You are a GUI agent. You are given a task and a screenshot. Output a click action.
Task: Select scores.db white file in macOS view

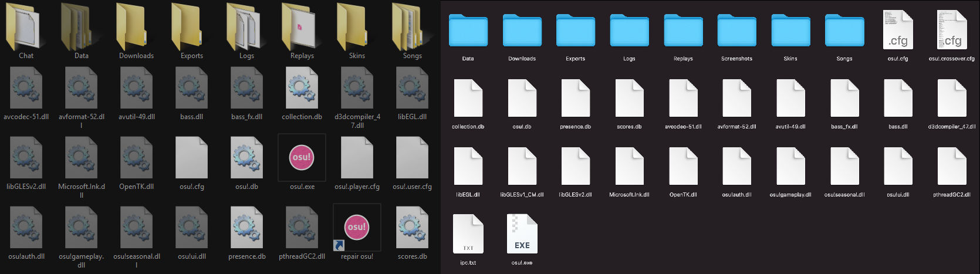(x=630, y=98)
